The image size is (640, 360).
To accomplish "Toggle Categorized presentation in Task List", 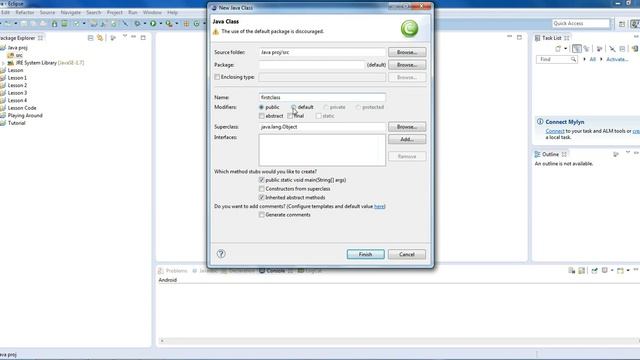I will click(576, 49).
